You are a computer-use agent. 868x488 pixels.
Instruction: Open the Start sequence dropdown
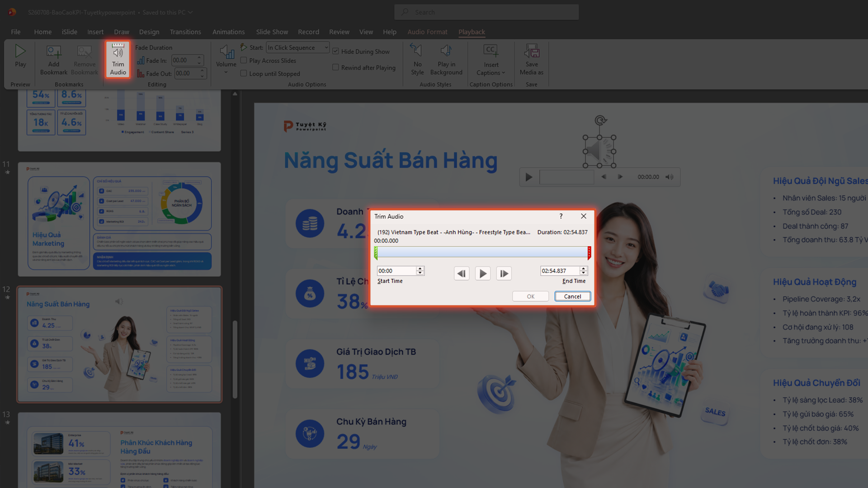(326, 47)
